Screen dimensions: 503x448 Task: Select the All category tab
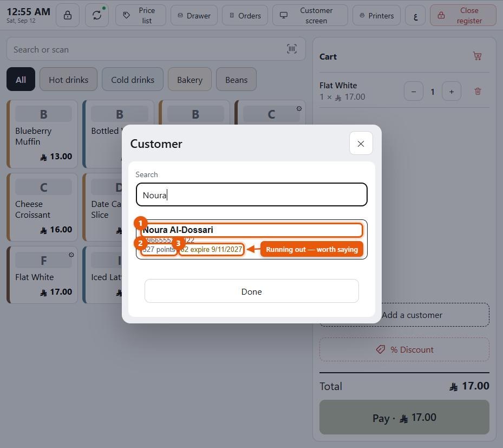(21, 79)
